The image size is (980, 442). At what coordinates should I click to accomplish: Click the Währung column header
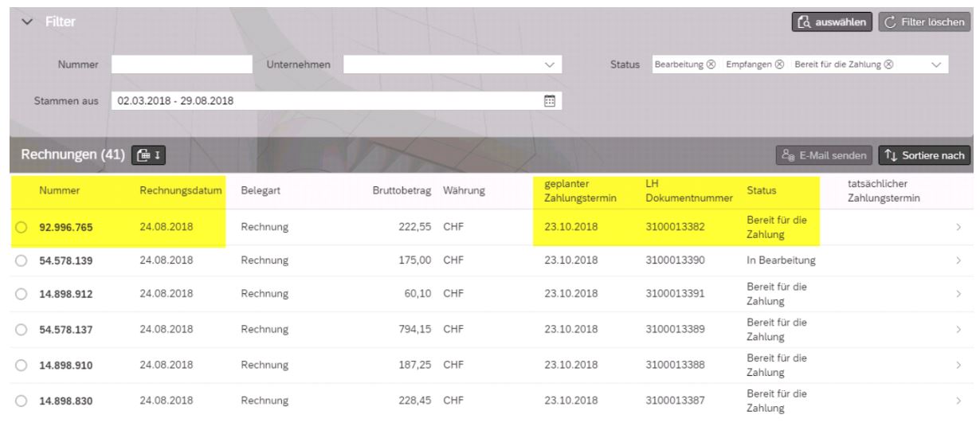pyautogui.click(x=463, y=192)
